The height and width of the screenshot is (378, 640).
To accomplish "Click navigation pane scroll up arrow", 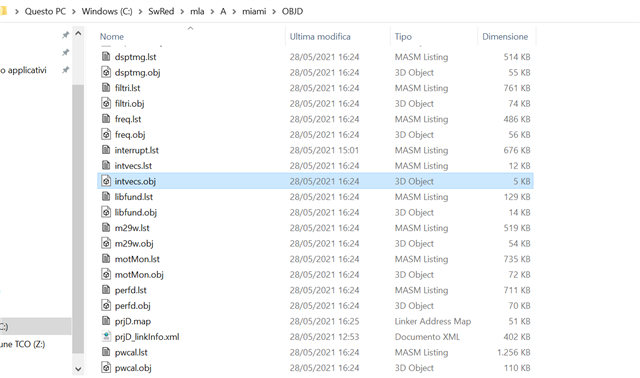I will pyautogui.click(x=78, y=33).
